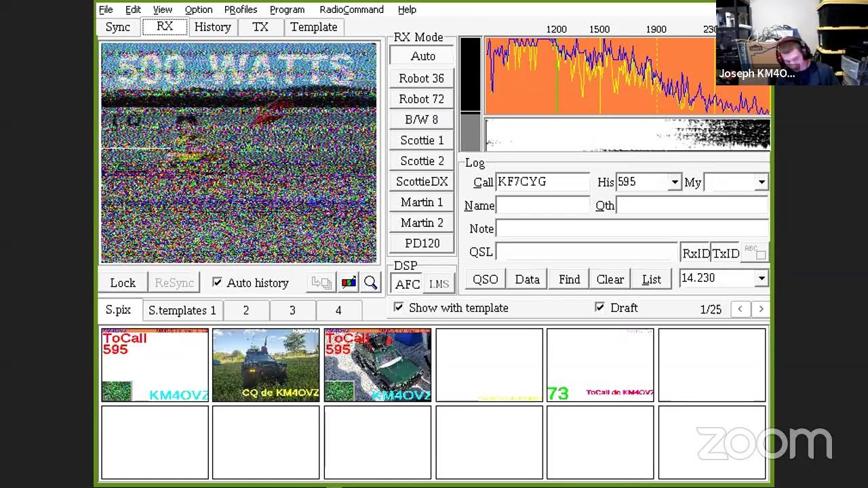Image resolution: width=868 pixels, height=488 pixels.
Task: Click the copy image icon
Action: [321, 283]
